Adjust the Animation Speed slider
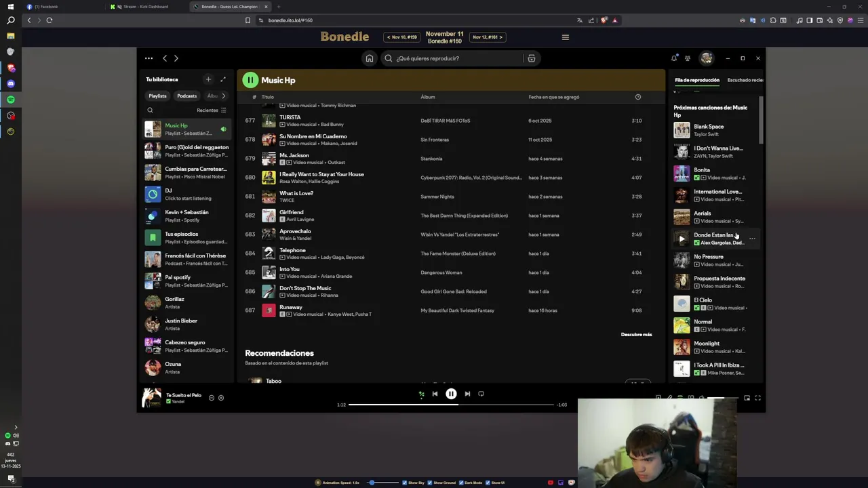Screen dimensions: 868x488 coord(382,483)
